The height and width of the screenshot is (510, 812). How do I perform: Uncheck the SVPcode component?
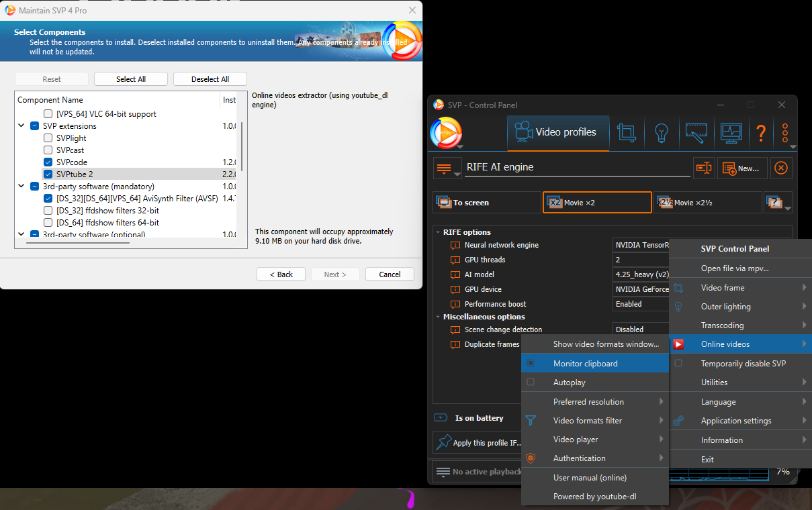point(48,162)
